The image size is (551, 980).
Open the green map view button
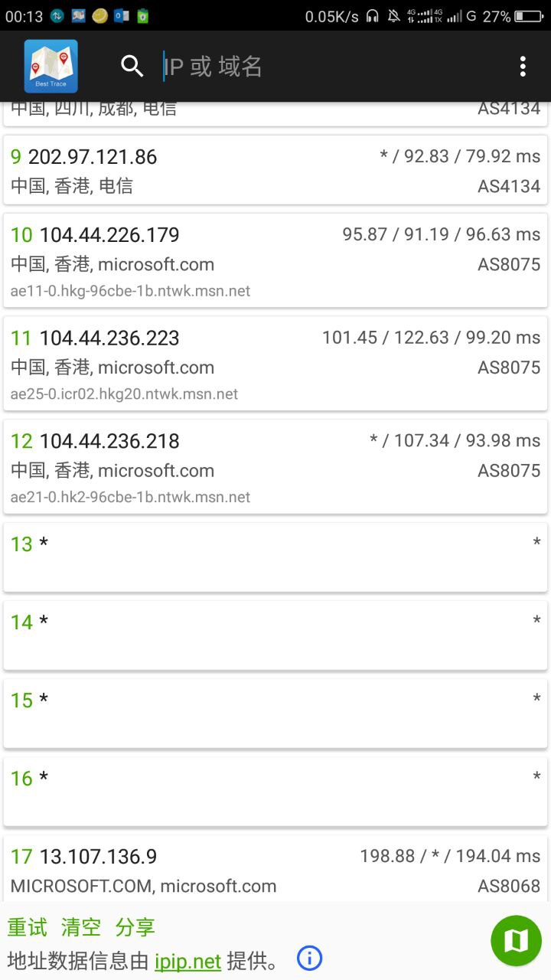(516, 940)
